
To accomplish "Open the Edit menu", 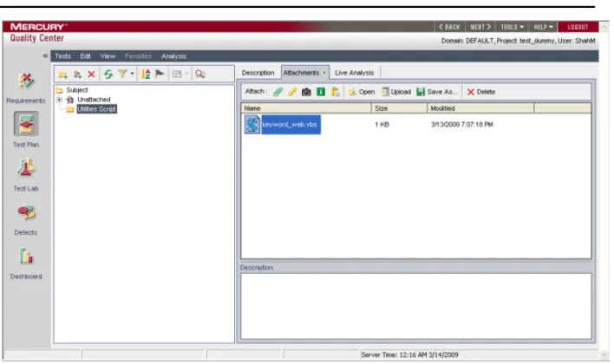I will click(85, 56).
